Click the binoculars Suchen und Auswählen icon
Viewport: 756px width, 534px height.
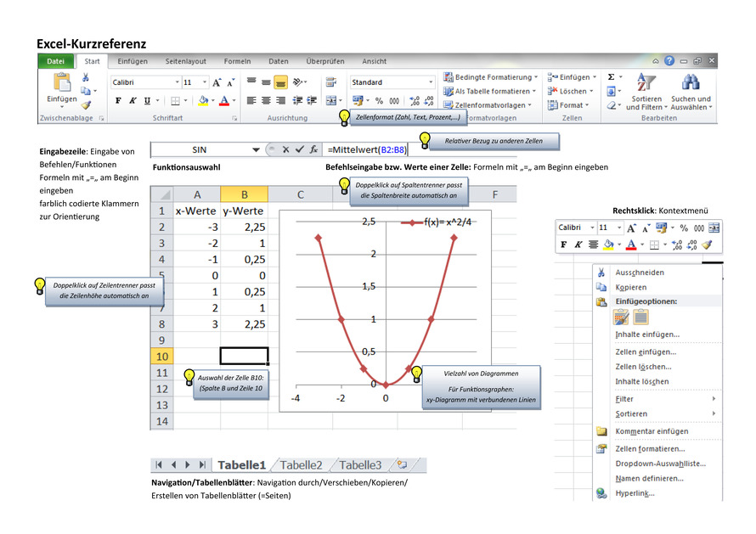click(691, 82)
